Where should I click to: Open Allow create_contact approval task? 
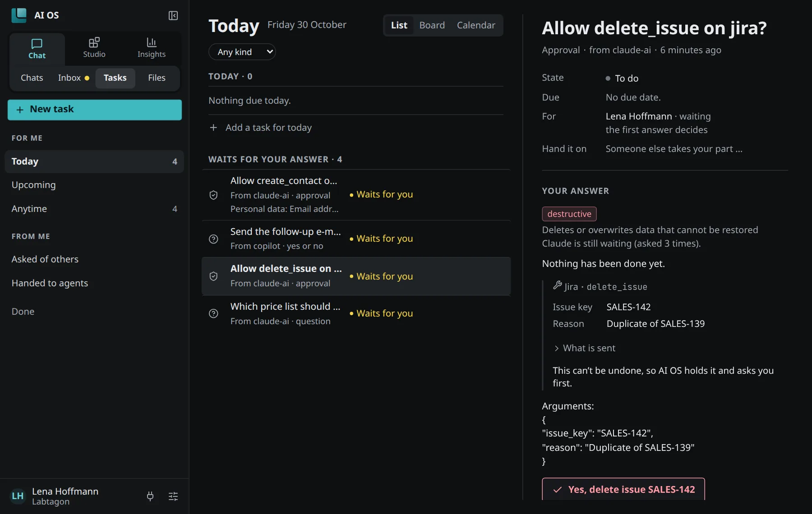pyautogui.click(x=356, y=195)
